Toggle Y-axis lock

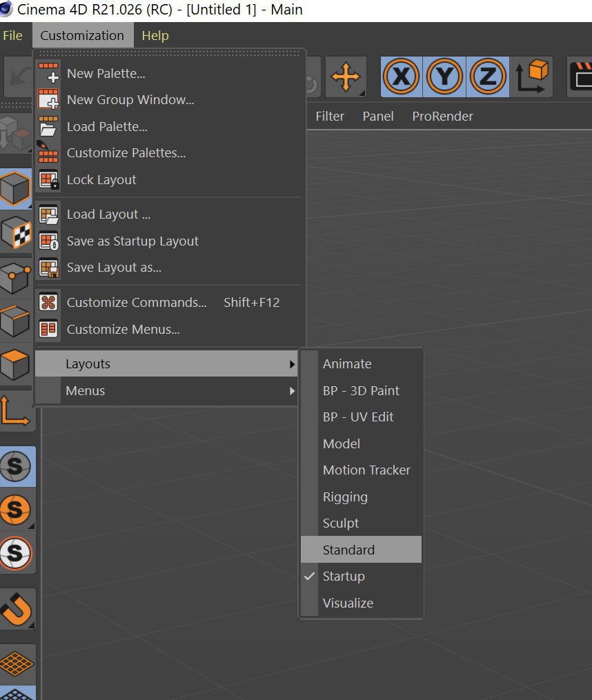[x=444, y=77]
